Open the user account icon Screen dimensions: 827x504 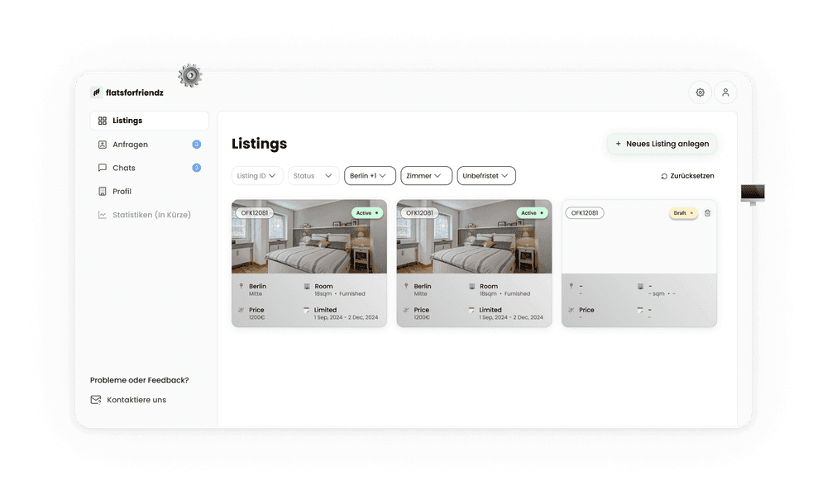(x=725, y=93)
